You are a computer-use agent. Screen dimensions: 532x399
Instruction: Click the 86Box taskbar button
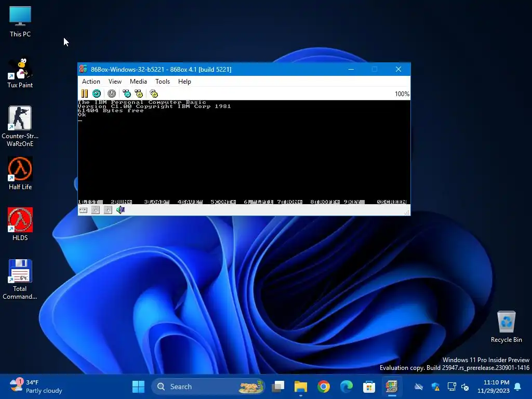[392, 387]
